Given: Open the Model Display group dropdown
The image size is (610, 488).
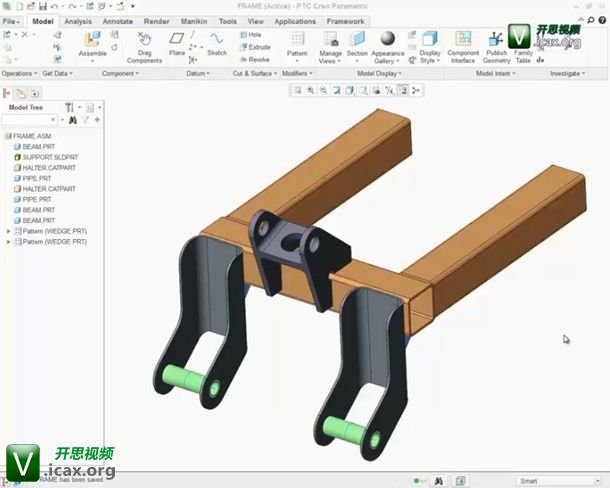Looking at the screenshot, I should click(x=379, y=74).
